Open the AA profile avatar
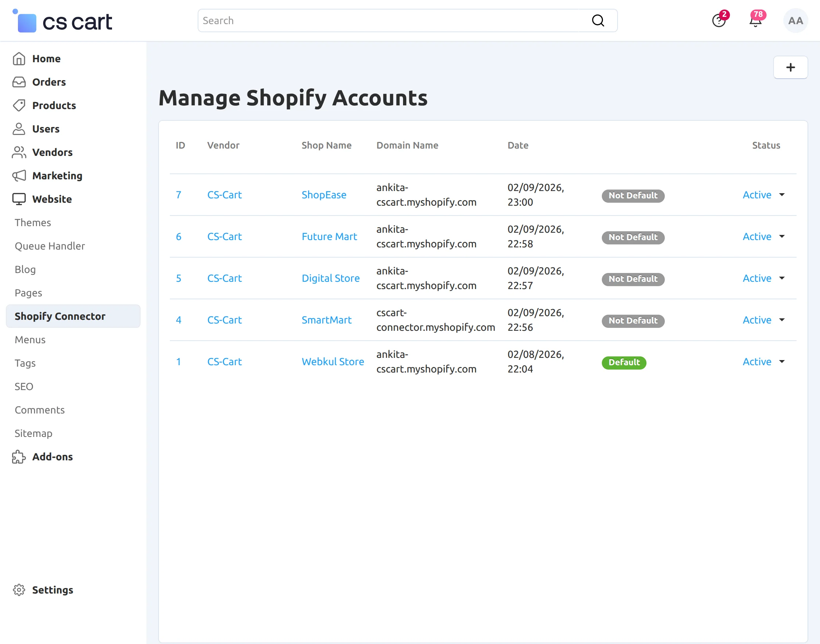Viewport: 820px width, 644px height. tap(795, 21)
